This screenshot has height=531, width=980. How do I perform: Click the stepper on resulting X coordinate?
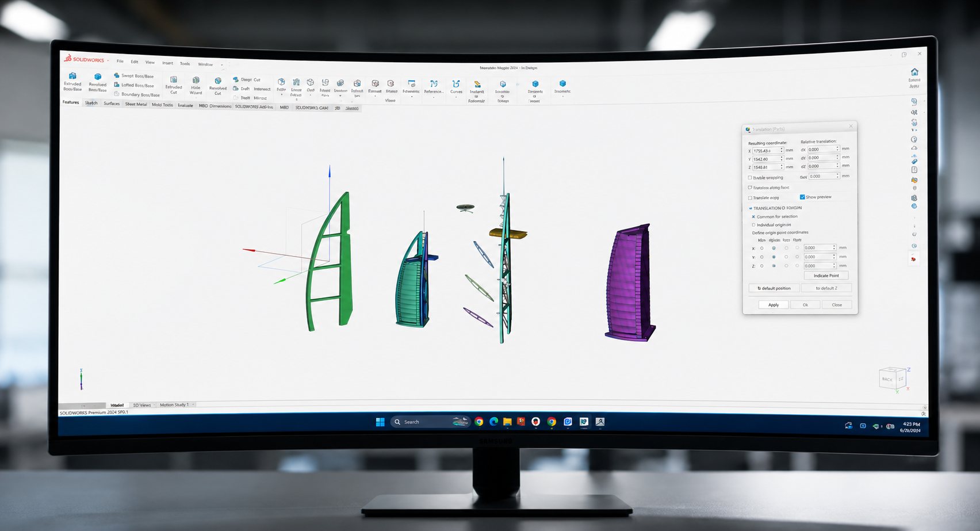pyautogui.click(x=781, y=150)
